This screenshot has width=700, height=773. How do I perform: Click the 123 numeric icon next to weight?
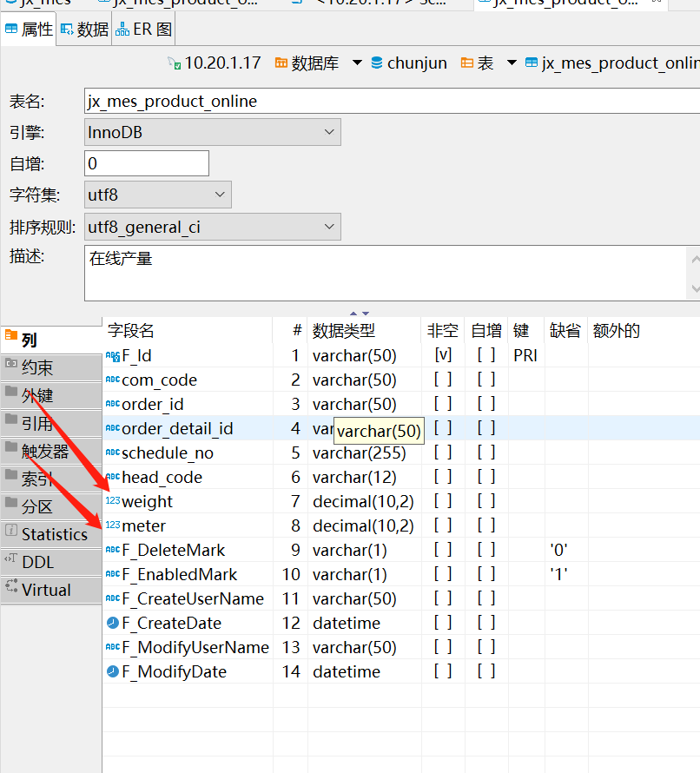[114, 500]
